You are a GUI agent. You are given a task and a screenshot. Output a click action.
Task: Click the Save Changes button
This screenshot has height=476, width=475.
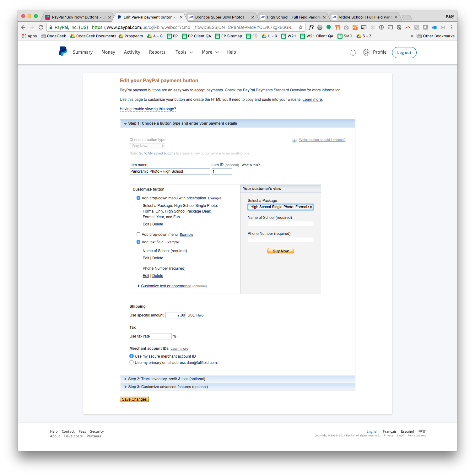click(x=134, y=399)
